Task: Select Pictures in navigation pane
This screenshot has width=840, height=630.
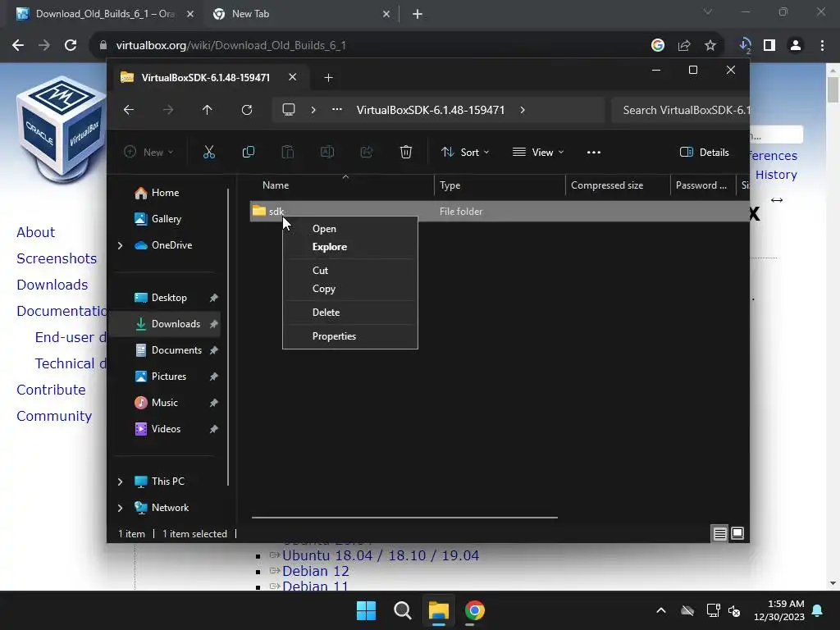Action: click(165, 376)
